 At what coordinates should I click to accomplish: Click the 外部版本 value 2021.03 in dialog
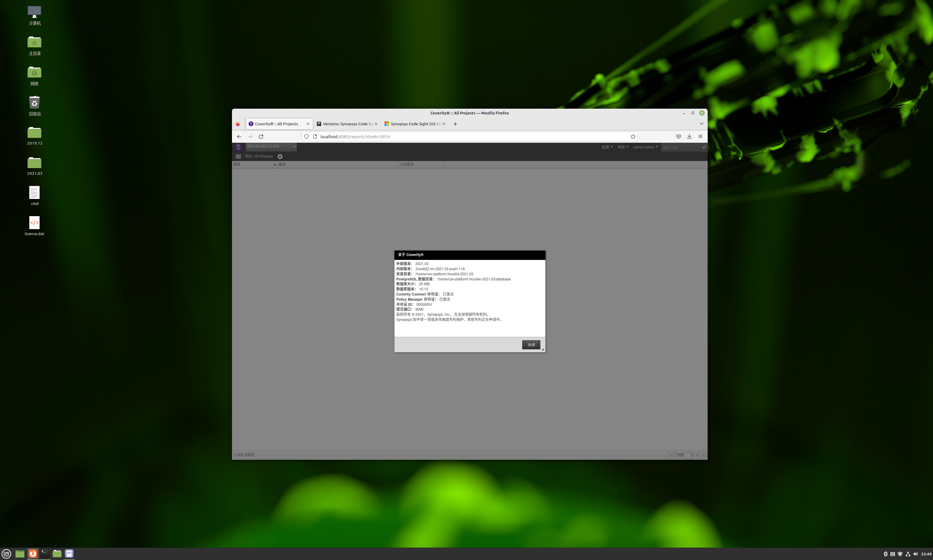tap(422, 264)
